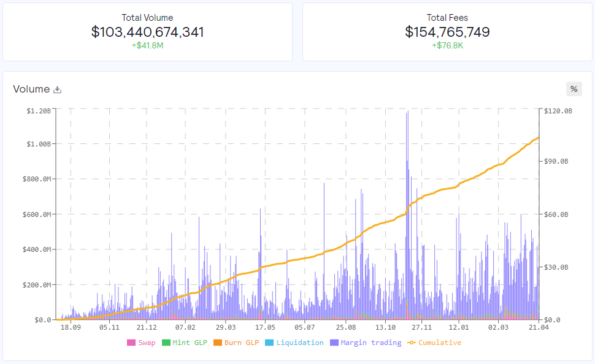595x364 pixels.
Task: Click the 18.09 date label on x-axis
Action: point(71,327)
